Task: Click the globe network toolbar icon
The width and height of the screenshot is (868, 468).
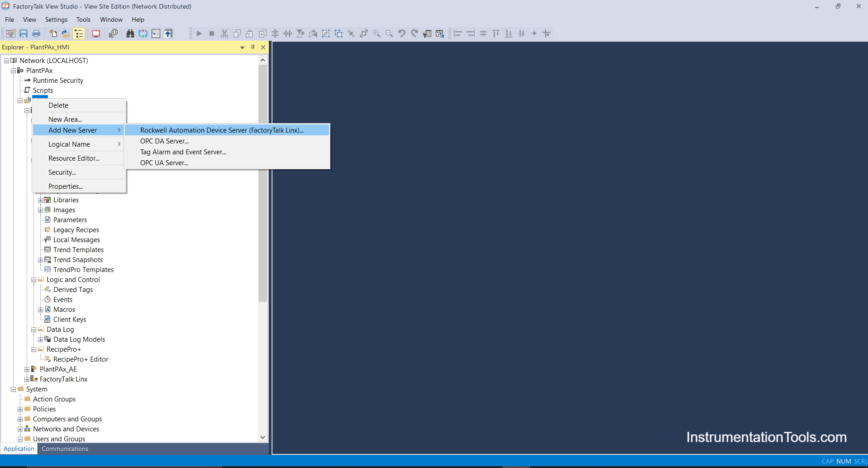Action: point(113,33)
